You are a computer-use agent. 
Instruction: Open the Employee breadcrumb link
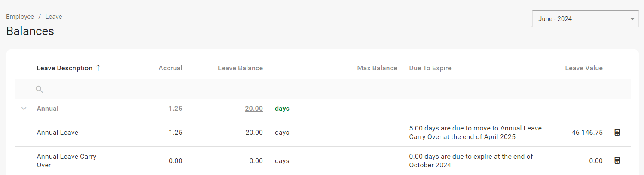click(20, 17)
